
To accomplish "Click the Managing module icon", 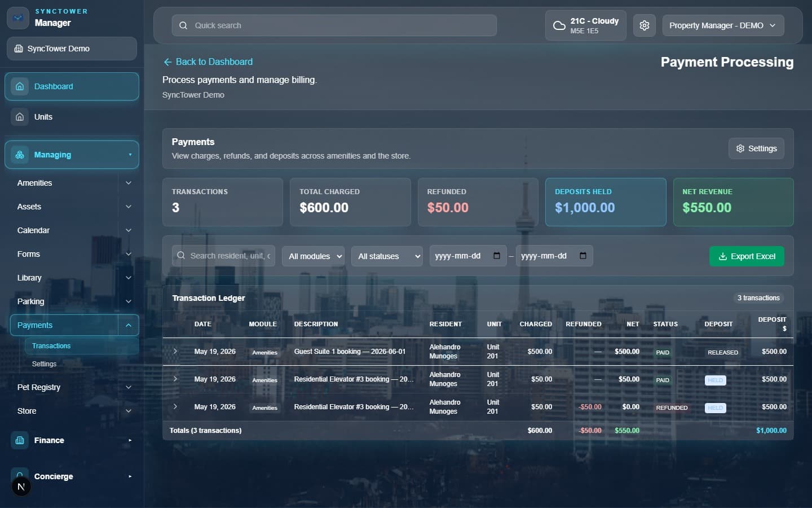I will [x=20, y=155].
